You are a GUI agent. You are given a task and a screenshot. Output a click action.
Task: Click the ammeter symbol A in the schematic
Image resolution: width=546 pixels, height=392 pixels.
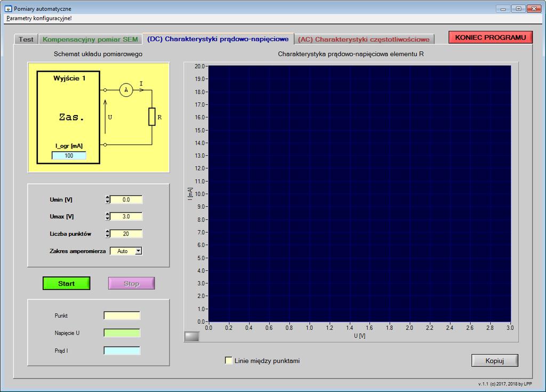pos(126,89)
